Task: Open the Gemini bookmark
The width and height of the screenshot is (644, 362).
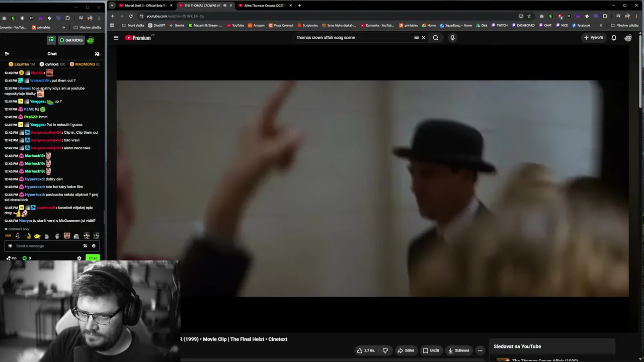Action: 177,25
